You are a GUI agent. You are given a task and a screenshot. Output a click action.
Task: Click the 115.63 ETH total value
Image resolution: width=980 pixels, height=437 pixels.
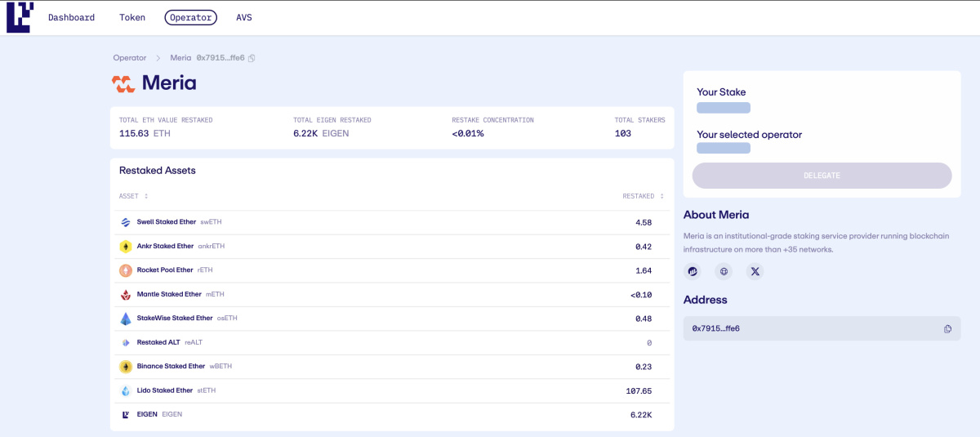click(145, 133)
